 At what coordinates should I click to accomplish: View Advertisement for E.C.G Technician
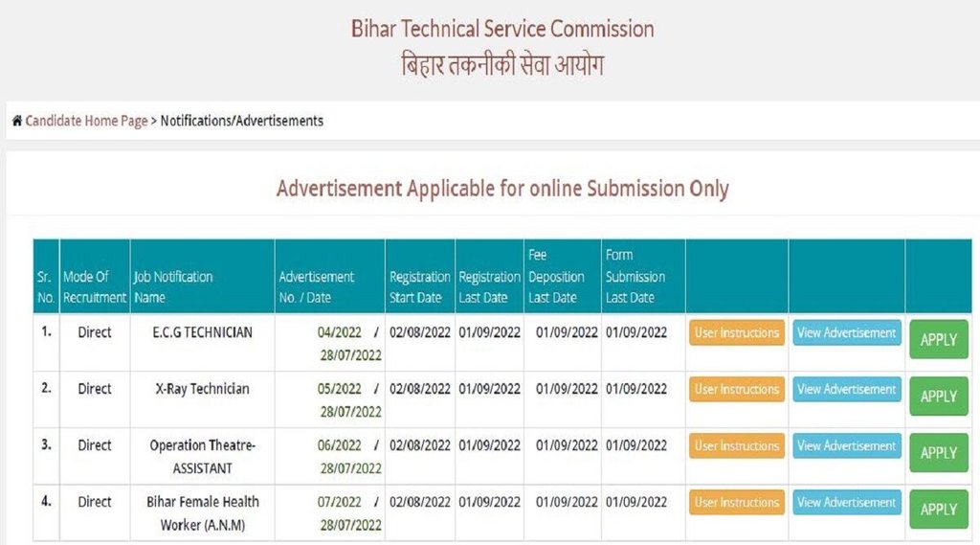tap(846, 333)
